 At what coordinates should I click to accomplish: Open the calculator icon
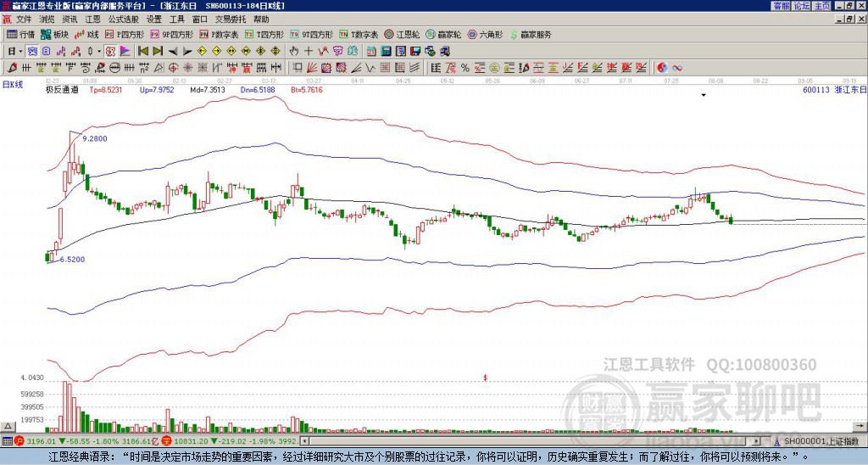click(386, 51)
